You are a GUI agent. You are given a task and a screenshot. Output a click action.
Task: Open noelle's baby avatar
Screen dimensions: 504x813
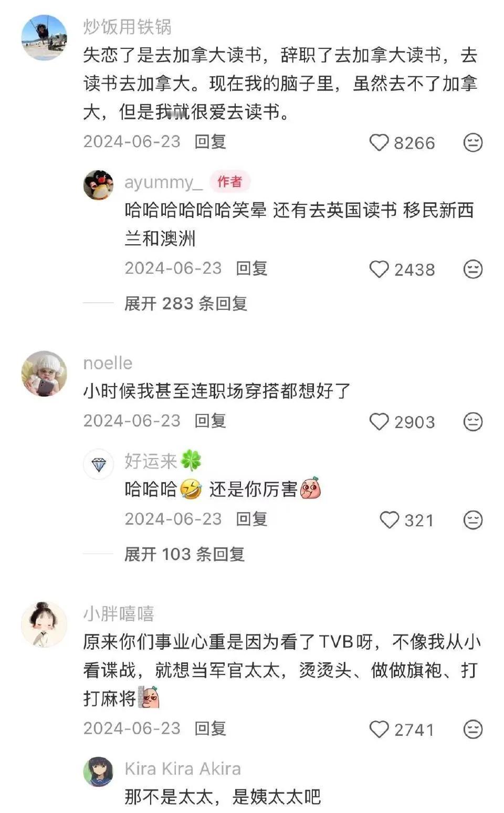(44, 373)
